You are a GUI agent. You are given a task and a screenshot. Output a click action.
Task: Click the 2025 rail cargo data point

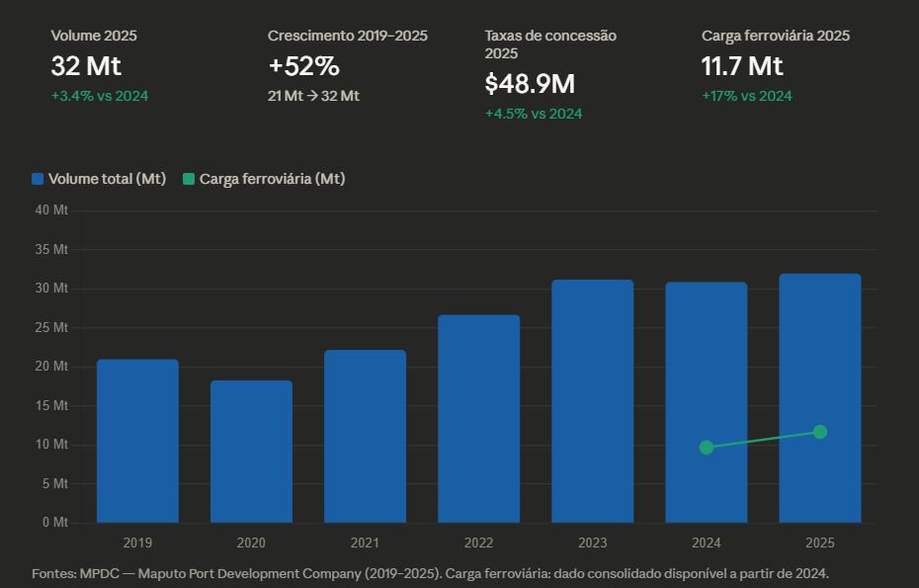pos(820,432)
